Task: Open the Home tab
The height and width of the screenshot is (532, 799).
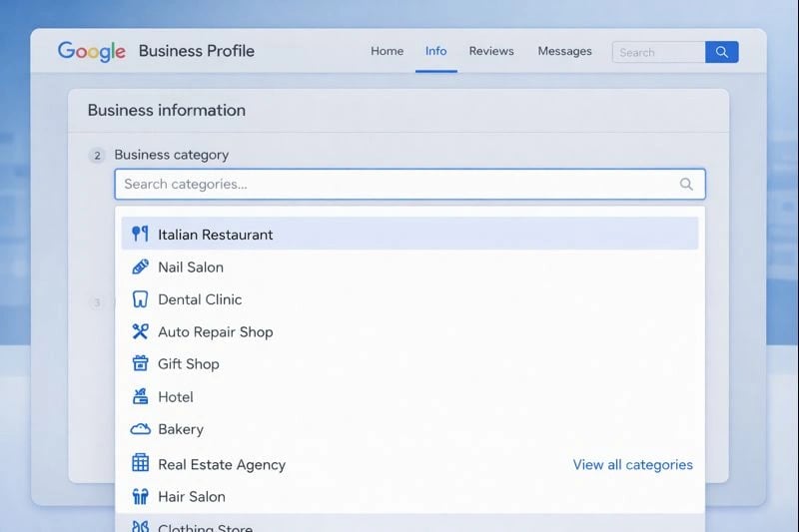Action: 388,51
